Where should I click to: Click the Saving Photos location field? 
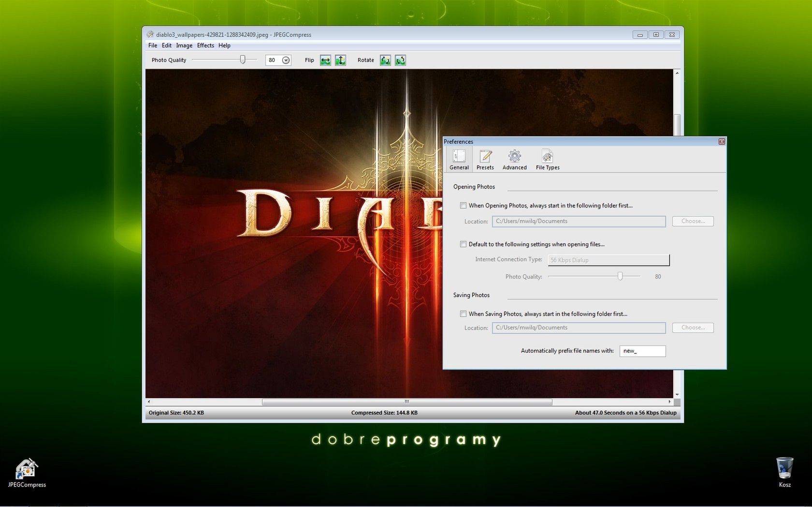coord(579,328)
